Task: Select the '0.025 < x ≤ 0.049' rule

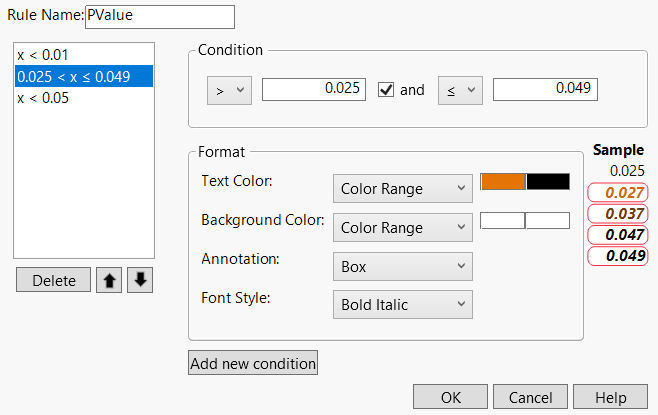Action: pyautogui.click(x=73, y=77)
